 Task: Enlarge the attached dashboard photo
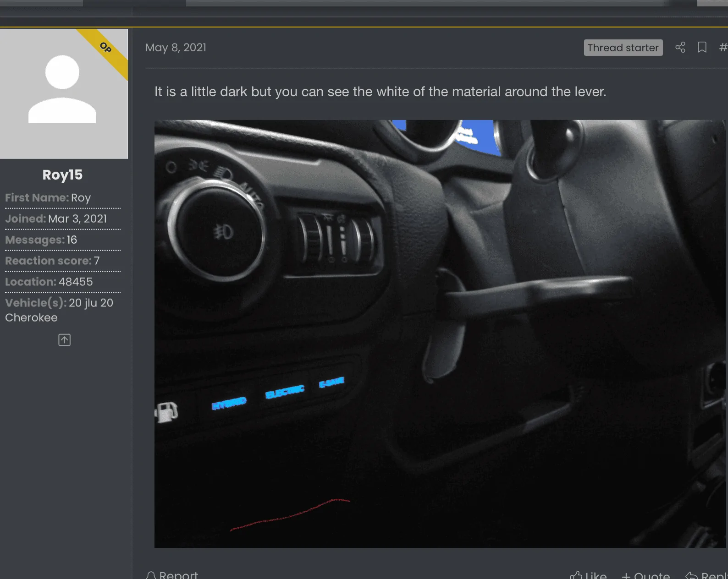(x=440, y=333)
